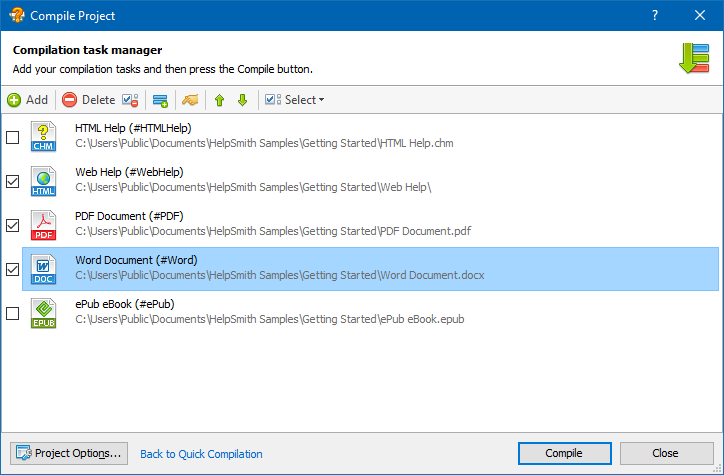Click the EPUB file icon
Image resolution: width=724 pixels, height=475 pixels.
(x=44, y=313)
